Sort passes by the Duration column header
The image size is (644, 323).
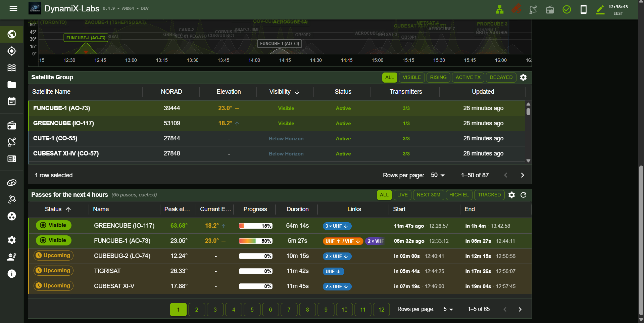(x=297, y=210)
